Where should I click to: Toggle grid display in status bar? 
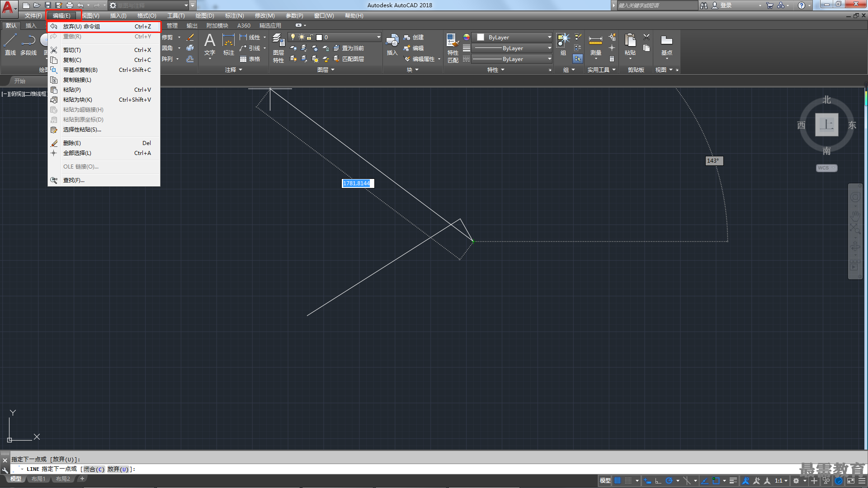(618, 481)
